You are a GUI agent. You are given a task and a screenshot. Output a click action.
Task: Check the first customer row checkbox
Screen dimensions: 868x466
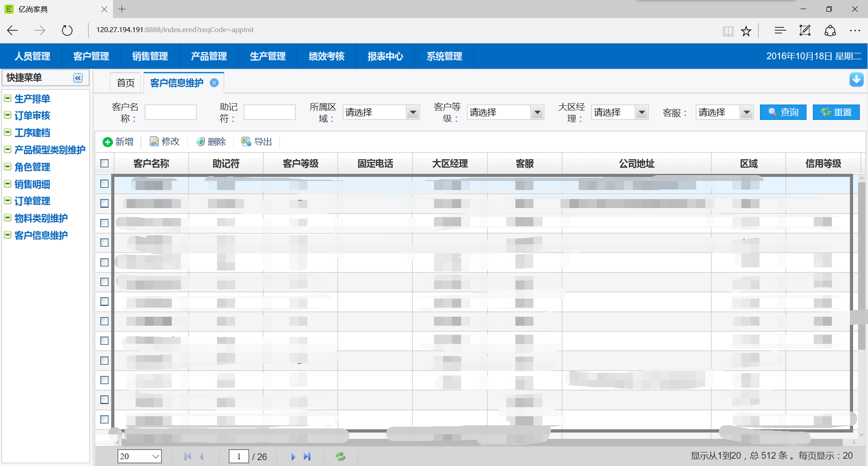coord(104,184)
